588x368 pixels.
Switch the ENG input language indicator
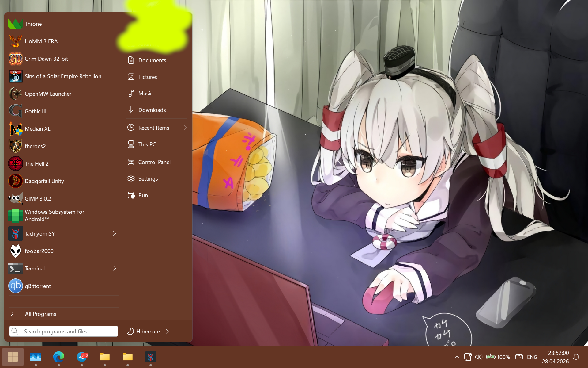tap(532, 357)
